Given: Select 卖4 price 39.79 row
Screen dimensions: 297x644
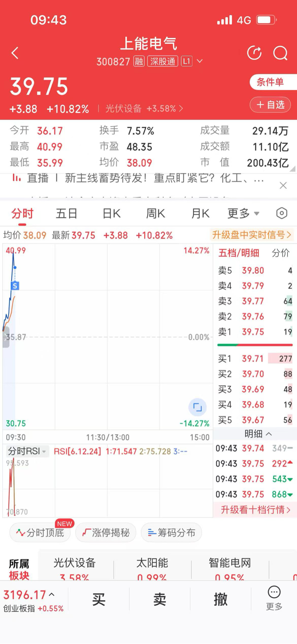Looking at the screenshot, I should pos(255,286).
